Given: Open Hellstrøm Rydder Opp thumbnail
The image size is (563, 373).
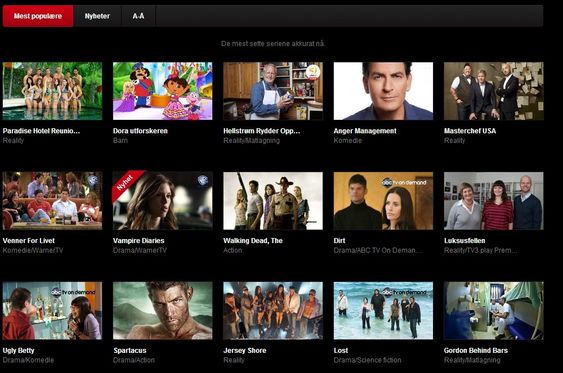Looking at the screenshot, I should coord(273,91).
